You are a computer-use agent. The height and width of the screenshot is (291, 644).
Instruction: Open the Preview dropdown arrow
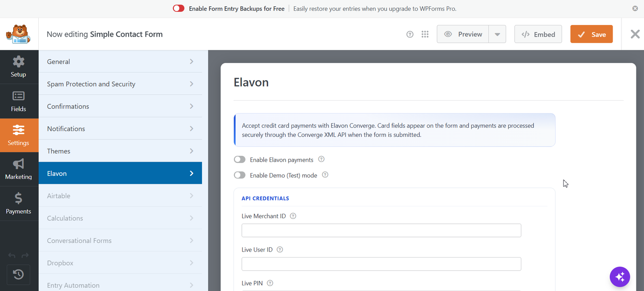click(497, 34)
